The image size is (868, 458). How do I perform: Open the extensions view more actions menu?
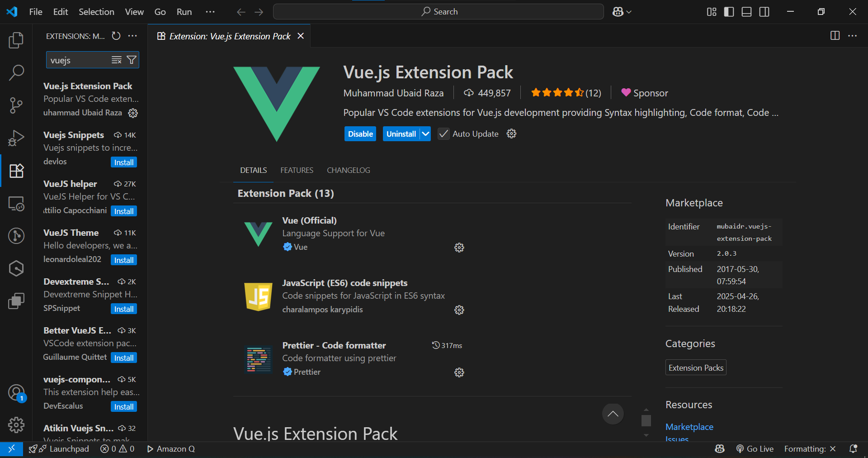pyautogui.click(x=132, y=36)
